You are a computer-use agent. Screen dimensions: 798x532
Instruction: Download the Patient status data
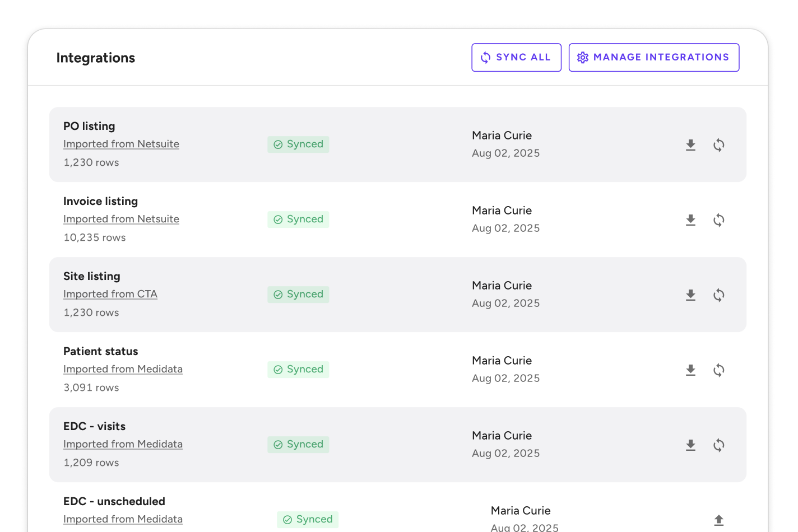coord(690,370)
